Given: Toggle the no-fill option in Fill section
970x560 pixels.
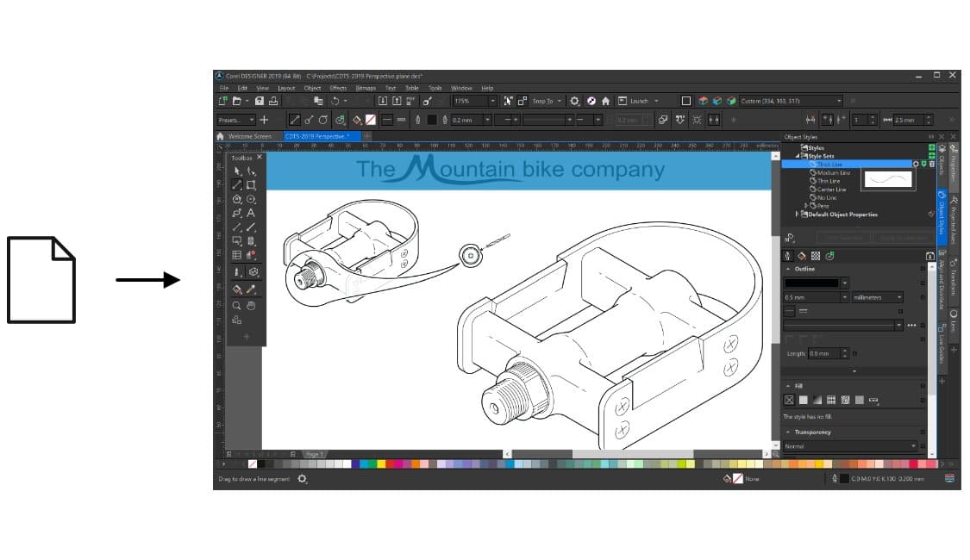Looking at the screenshot, I should [788, 400].
